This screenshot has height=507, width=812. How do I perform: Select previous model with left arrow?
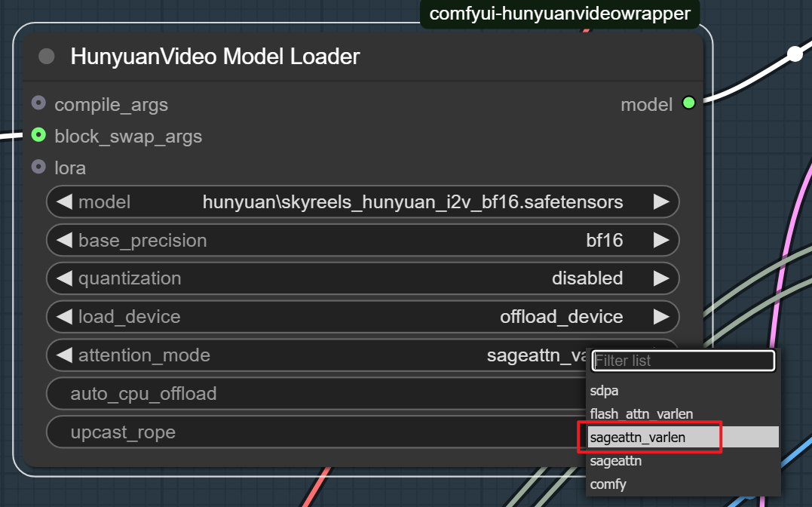[x=64, y=201]
